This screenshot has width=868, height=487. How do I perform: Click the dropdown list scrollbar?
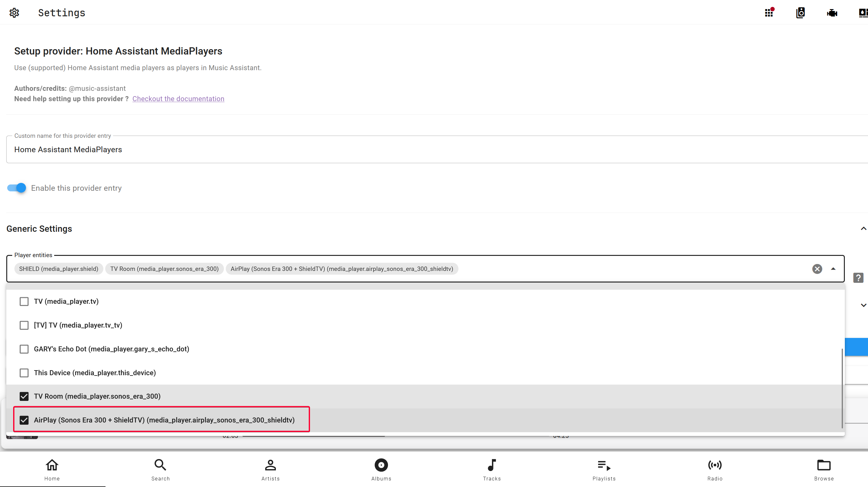(x=842, y=389)
